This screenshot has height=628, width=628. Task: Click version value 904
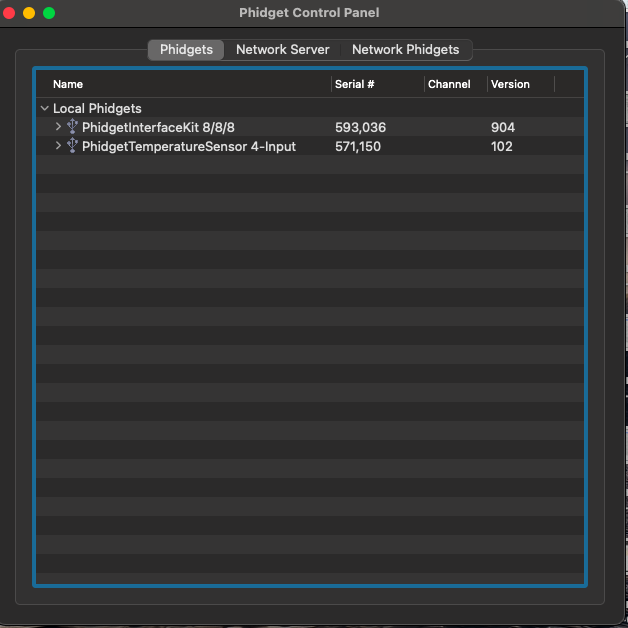(x=503, y=127)
